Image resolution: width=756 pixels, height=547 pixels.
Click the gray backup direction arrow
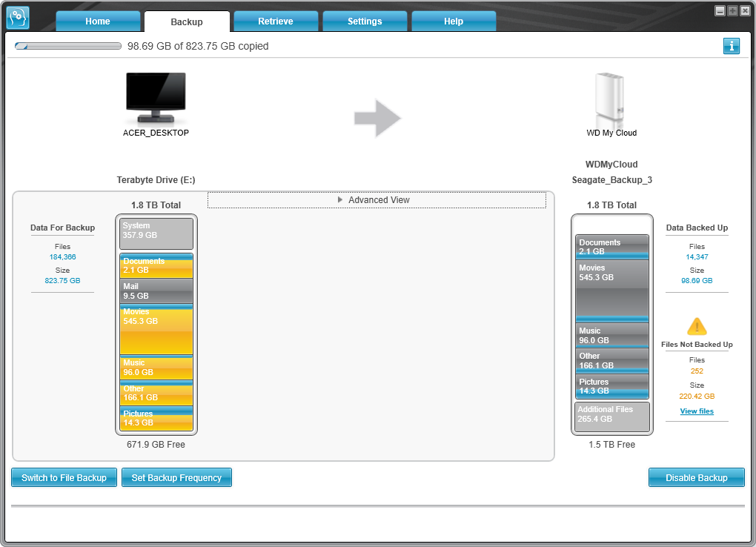click(x=377, y=118)
